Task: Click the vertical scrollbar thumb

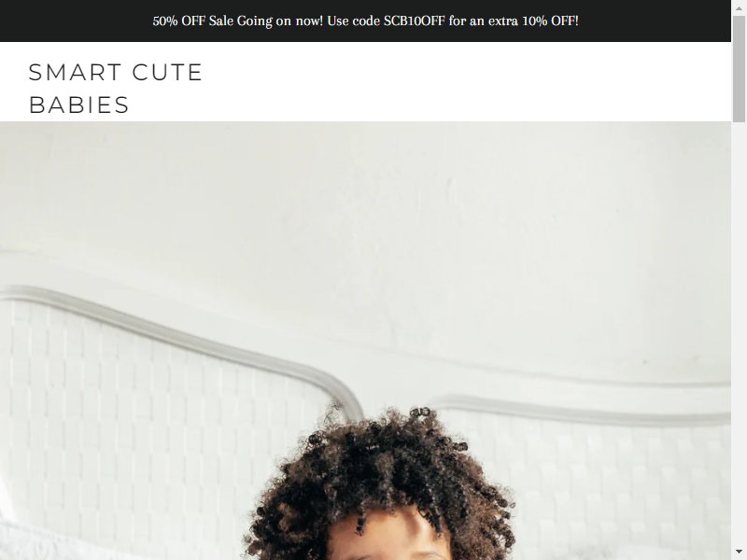Action: click(739, 68)
